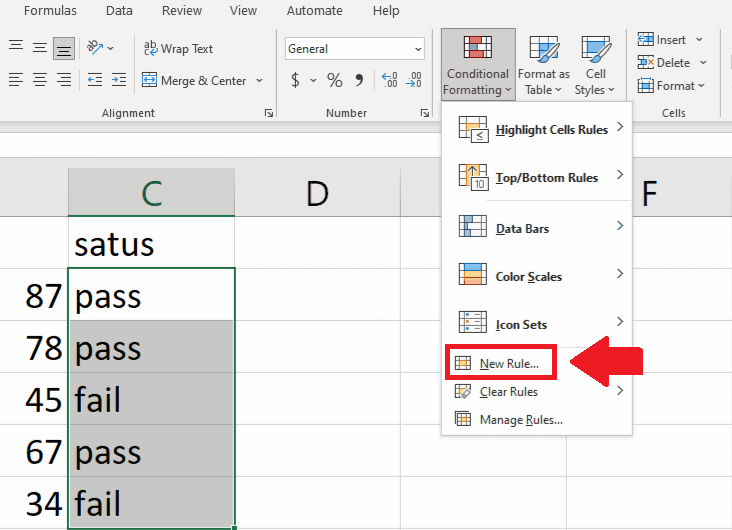Click the cell with value 78
This screenshot has height=530, width=732.
click(x=34, y=347)
